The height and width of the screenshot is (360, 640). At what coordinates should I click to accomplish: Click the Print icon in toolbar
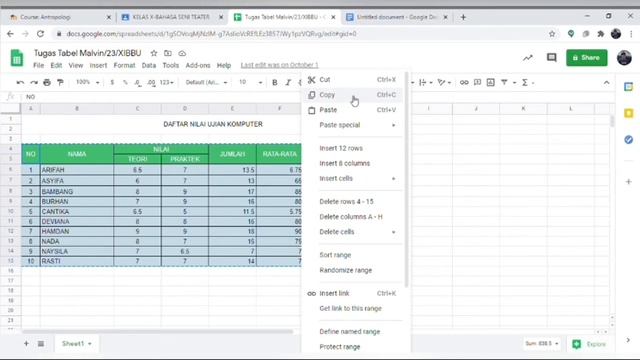pyautogui.click(x=47, y=82)
